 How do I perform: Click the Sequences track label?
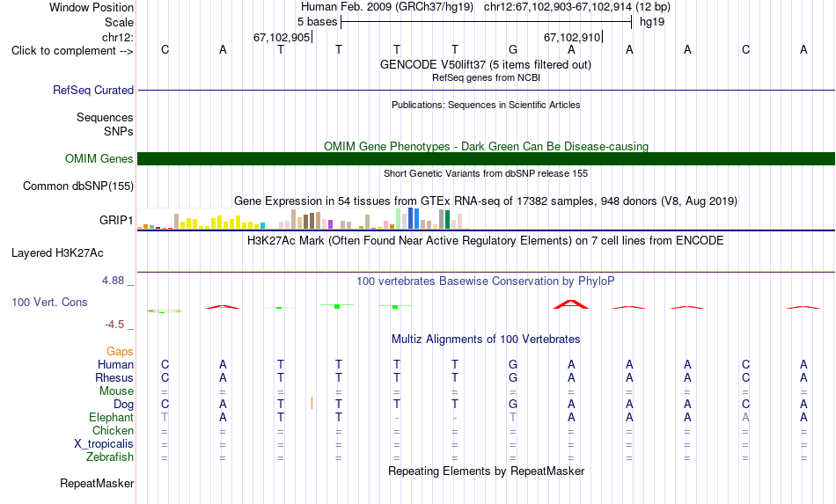point(105,117)
